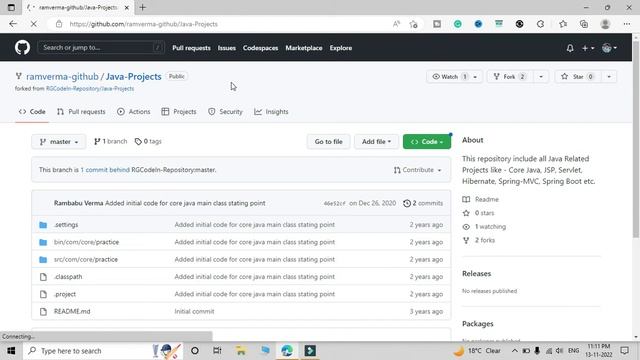Switch to the Insights tab
640x360 pixels.
(271, 112)
